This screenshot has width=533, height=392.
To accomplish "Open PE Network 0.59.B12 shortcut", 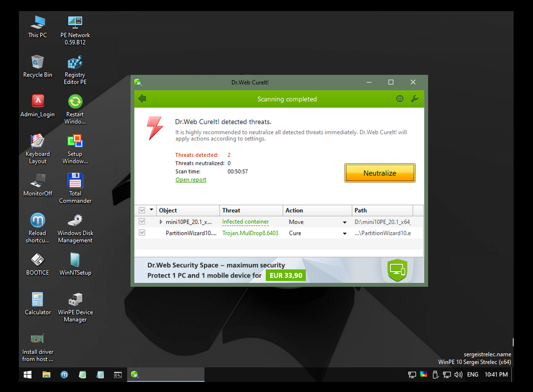I will coord(75,30).
